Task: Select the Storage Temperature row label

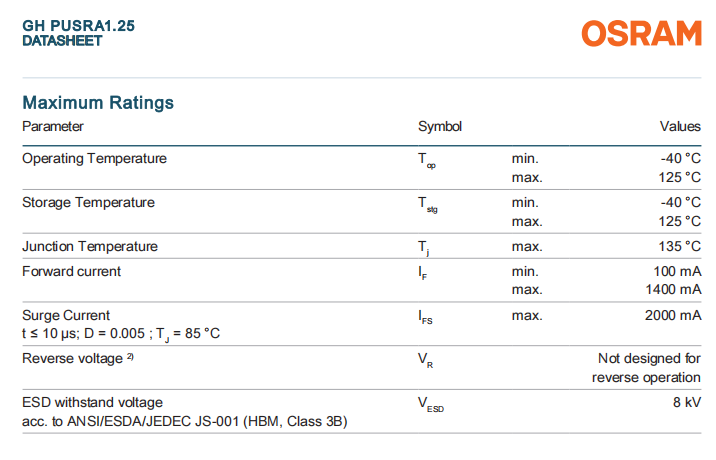Action: point(88,202)
